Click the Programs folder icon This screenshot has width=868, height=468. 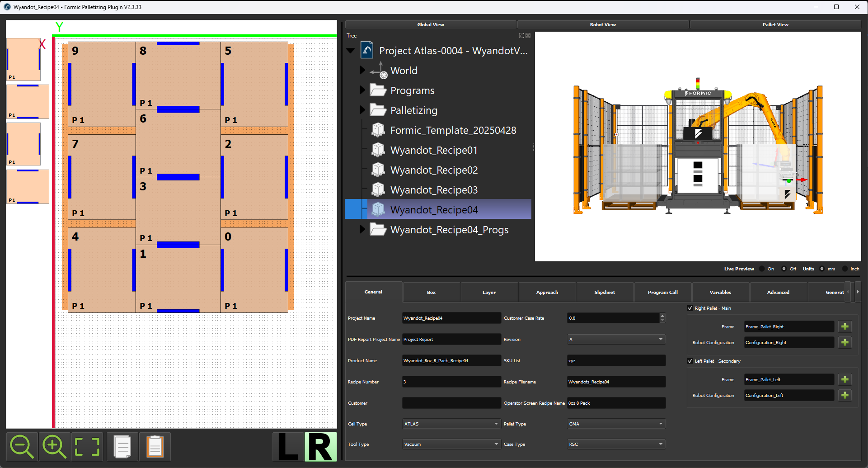click(378, 90)
